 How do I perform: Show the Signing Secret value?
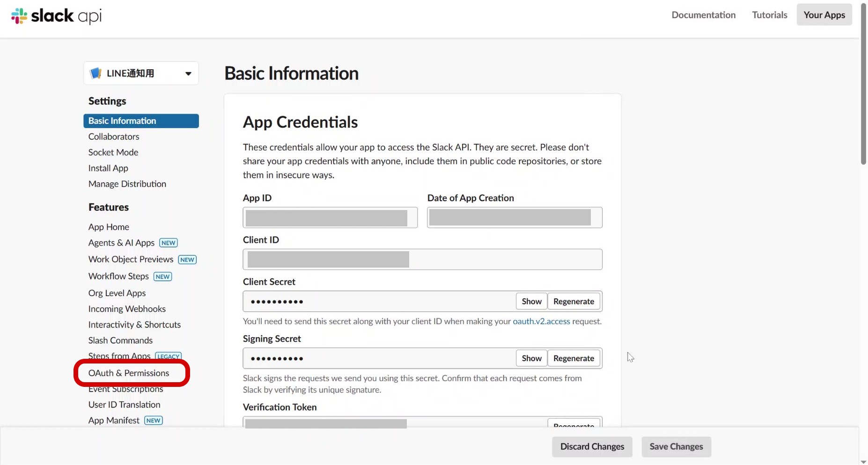click(531, 358)
